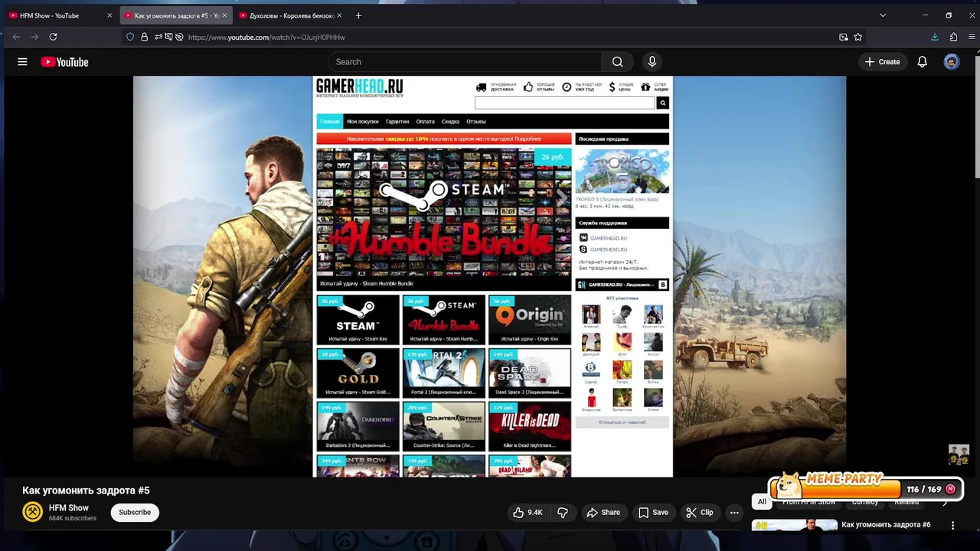
Task: Click the video player area
Action: (x=490, y=276)
